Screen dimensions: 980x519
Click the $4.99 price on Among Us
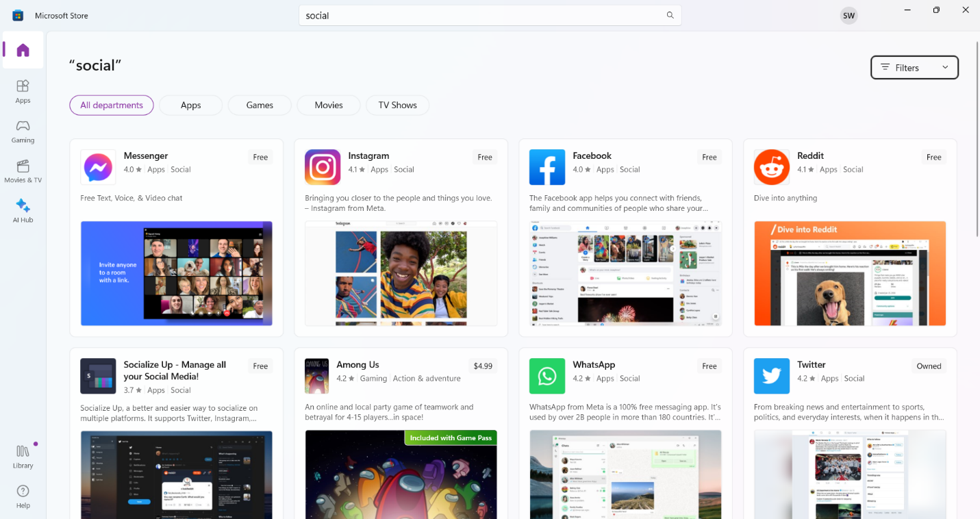tap(483, 366)
